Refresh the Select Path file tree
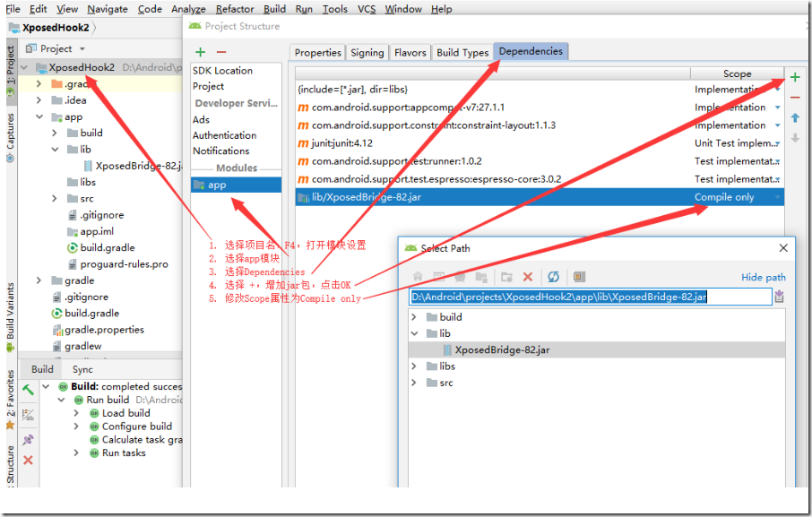 point(553,277)
